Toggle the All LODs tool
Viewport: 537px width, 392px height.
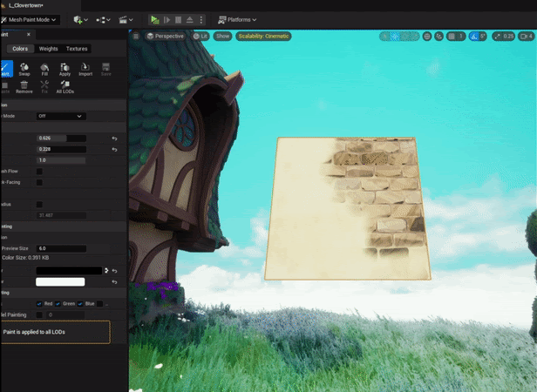pos(65,86)
